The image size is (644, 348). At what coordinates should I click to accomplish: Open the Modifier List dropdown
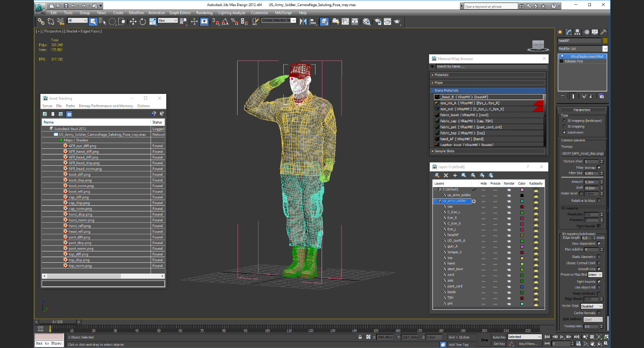pyautogui.click(x=583, y=49)
